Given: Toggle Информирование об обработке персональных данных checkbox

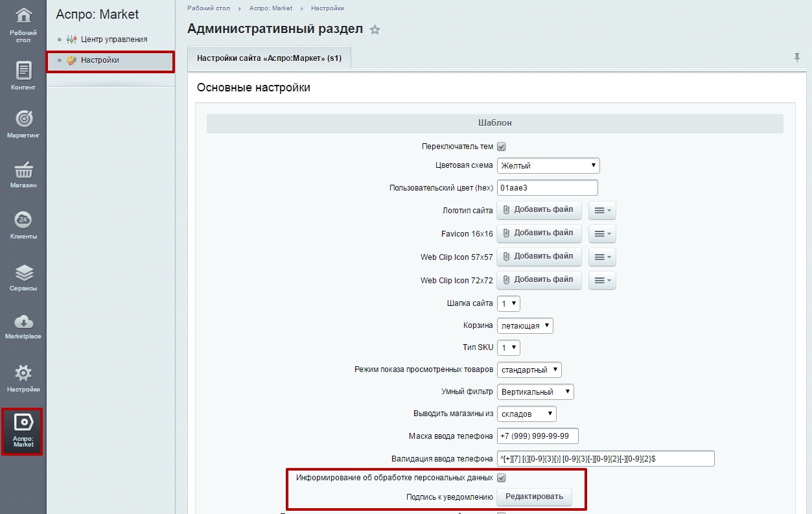Looking at the screenshot, I should 501,478.
